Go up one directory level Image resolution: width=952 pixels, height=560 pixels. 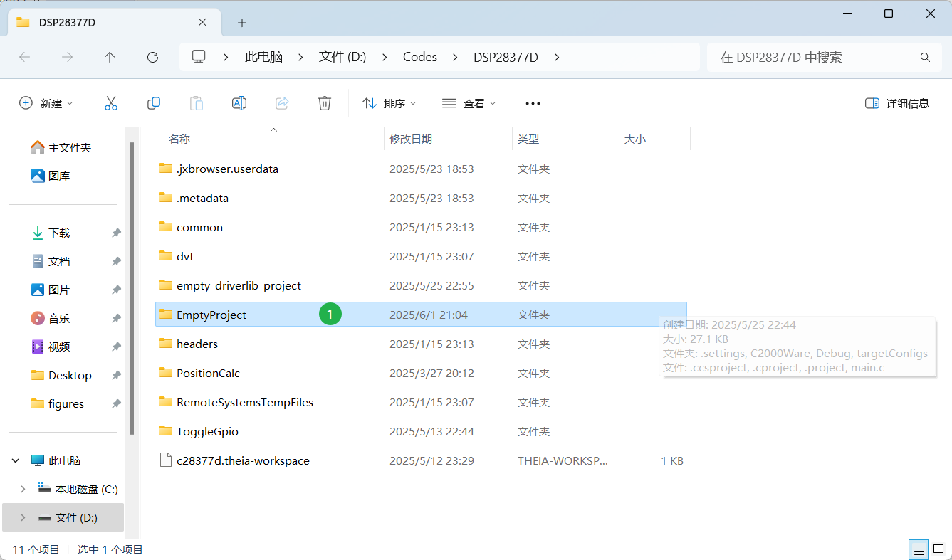pyautogui.click(x=110, y=57)
